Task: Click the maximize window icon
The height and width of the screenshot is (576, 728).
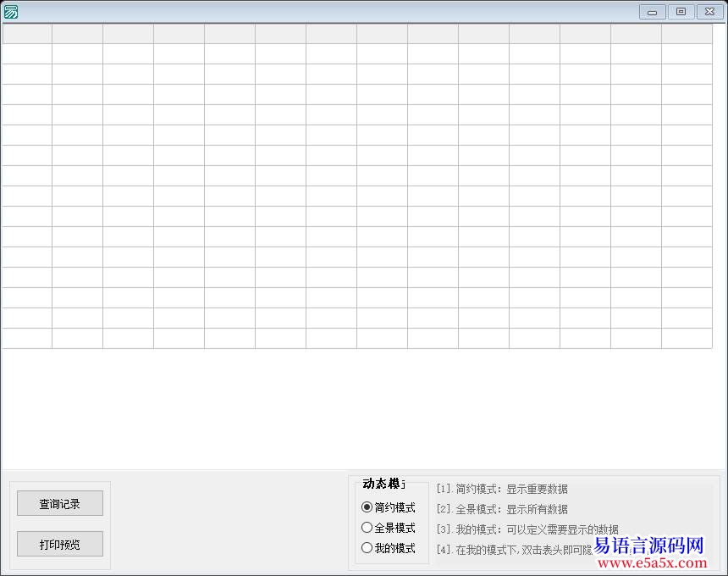Action: tap(681, 12)
